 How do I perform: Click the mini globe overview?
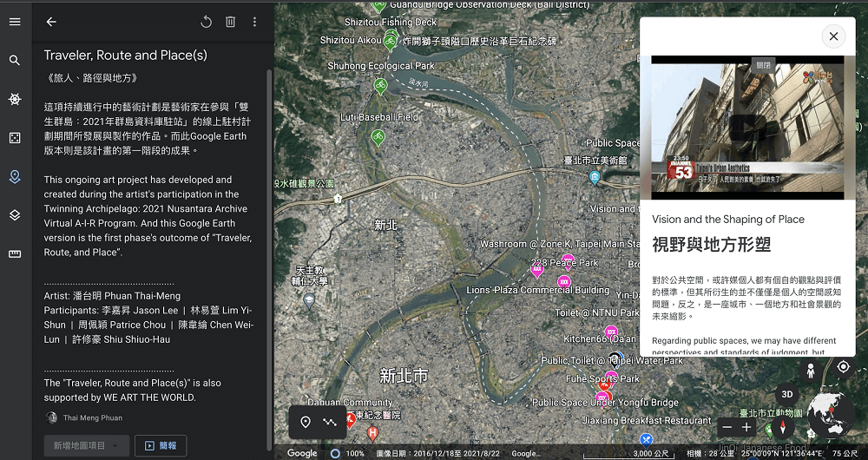pos(831,415)
